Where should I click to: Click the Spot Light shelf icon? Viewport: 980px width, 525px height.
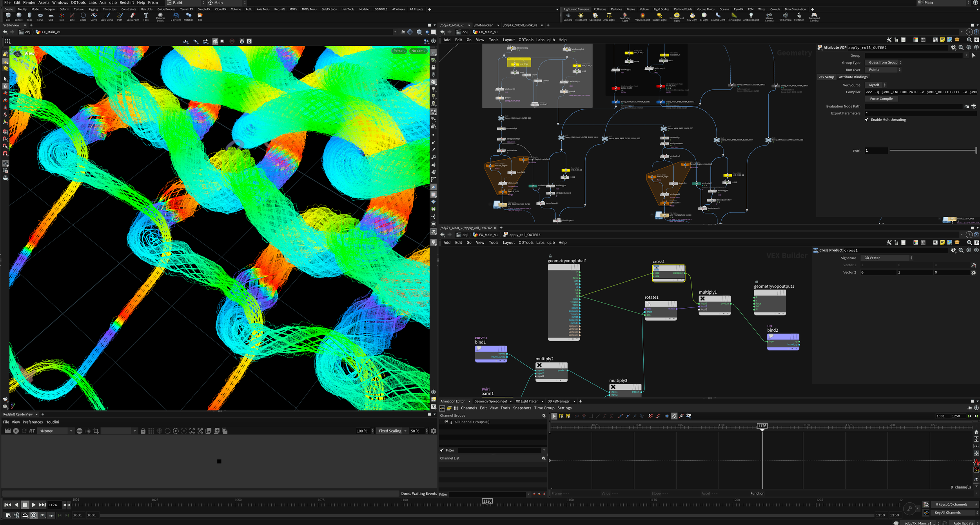(595, 16)
